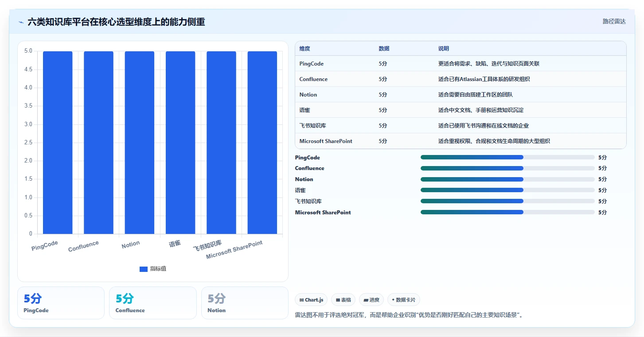Open the Notion 5分 stat card
This screenshot has height=337, width=644.
point(245,303)
